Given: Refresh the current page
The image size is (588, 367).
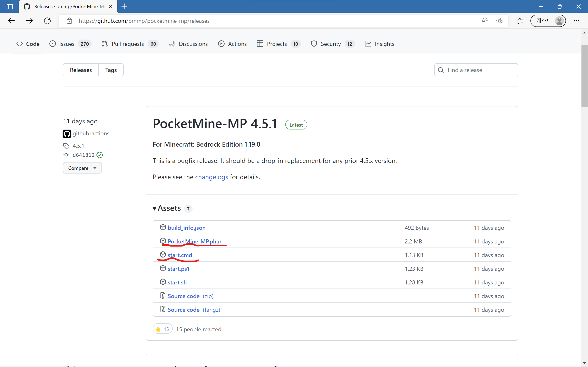Looking at the screenshot, I should click(x=47, y=21).
